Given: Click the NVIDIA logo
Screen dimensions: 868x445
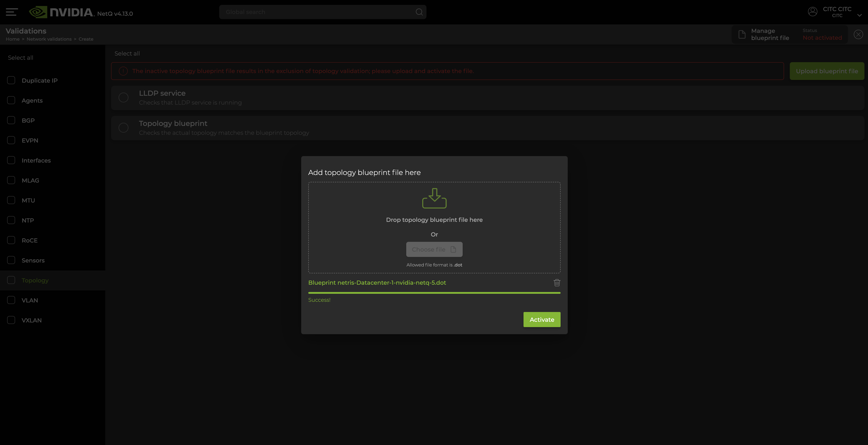Looking at the screenshot, I should click(61, 12).
